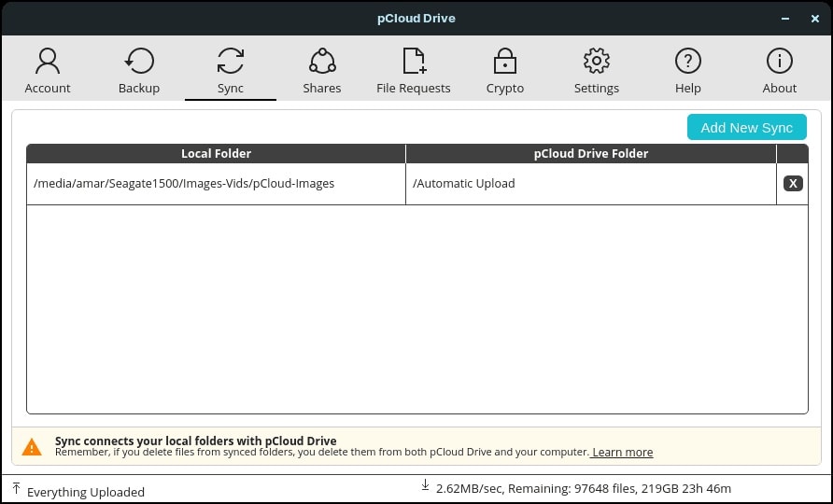Viewport: 833px width, 504px height.
Task: Open the About info icon
Action: [x=780, y=61]
